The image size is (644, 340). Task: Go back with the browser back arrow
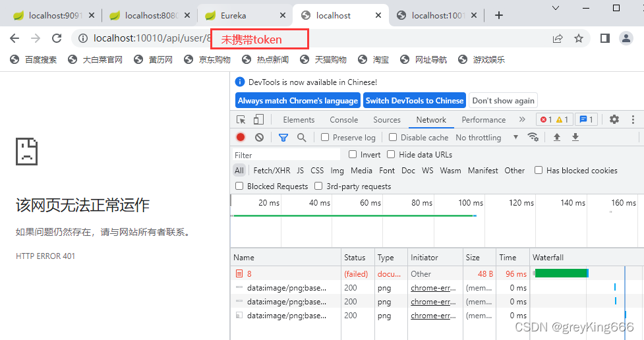coord(15,38)
